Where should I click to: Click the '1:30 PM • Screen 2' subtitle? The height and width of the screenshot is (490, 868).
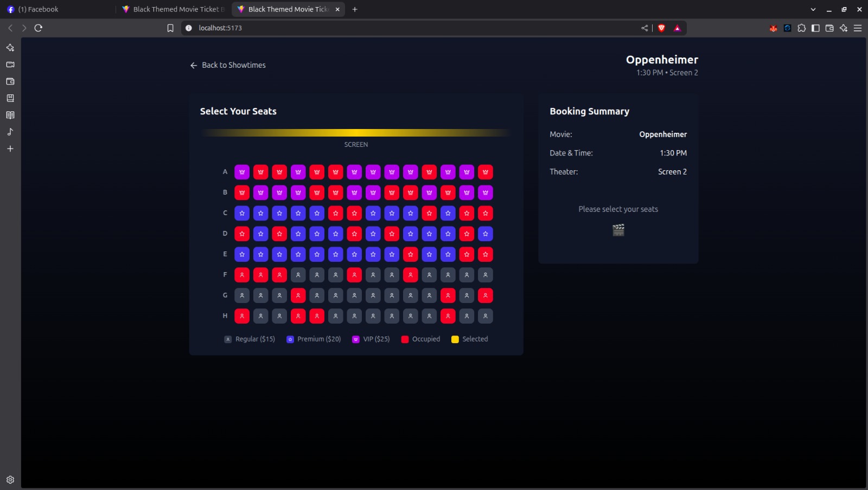(667, 73)
